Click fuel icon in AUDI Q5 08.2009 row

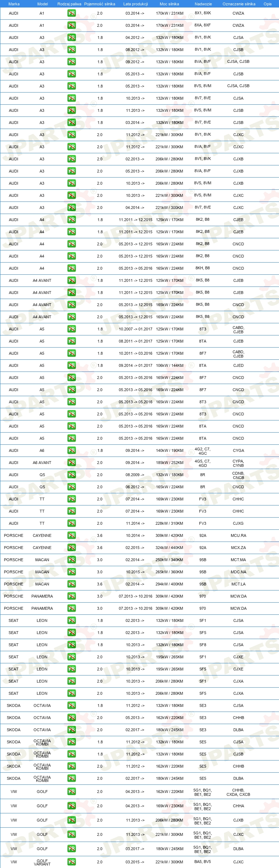pyautogui.click(x=71, y=475)
